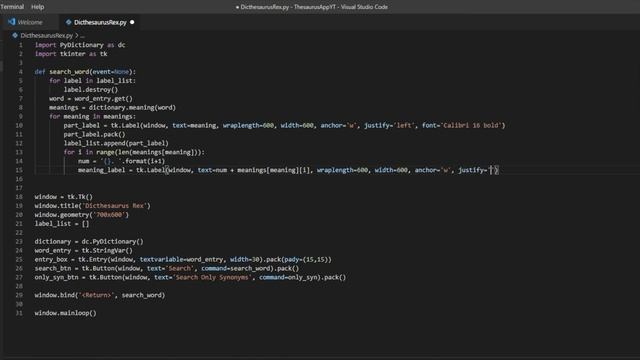Image resolution: width=640 pixels, height=360 pixels.
Task: Click 'import tkinter as tk' line
Action: 71,54
